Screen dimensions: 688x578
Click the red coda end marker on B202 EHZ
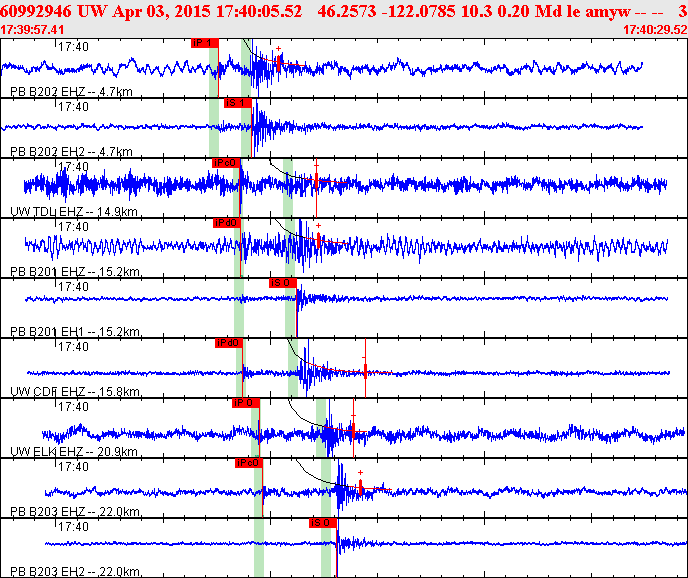(279, 63)
